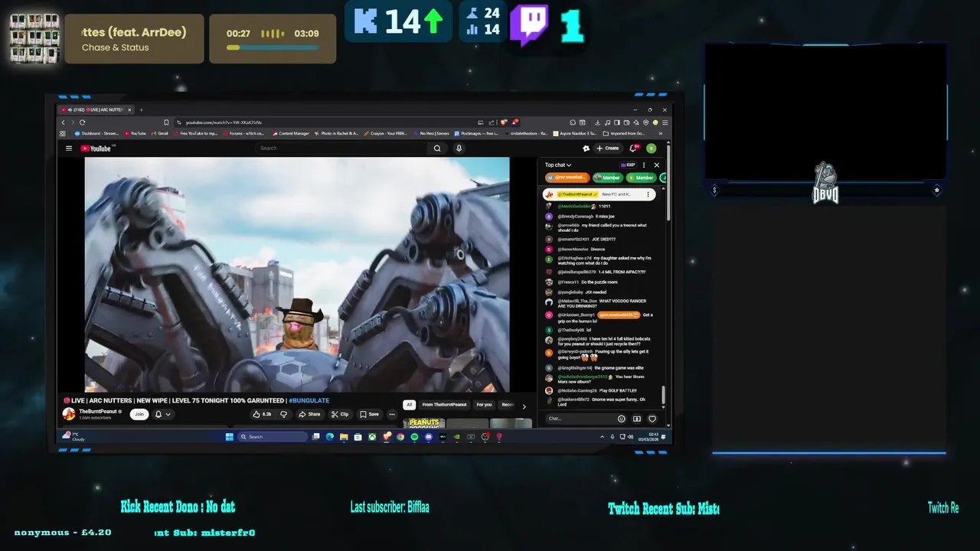Save the video with the Save button
Image resolution: width=980 pixels, height=551 pixels.
pos(370,414)
